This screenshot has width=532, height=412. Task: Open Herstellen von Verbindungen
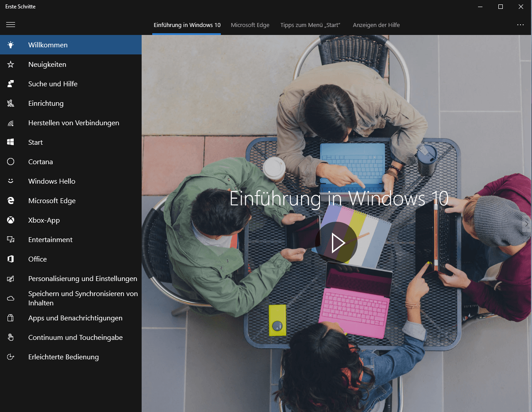click(71, 123)
